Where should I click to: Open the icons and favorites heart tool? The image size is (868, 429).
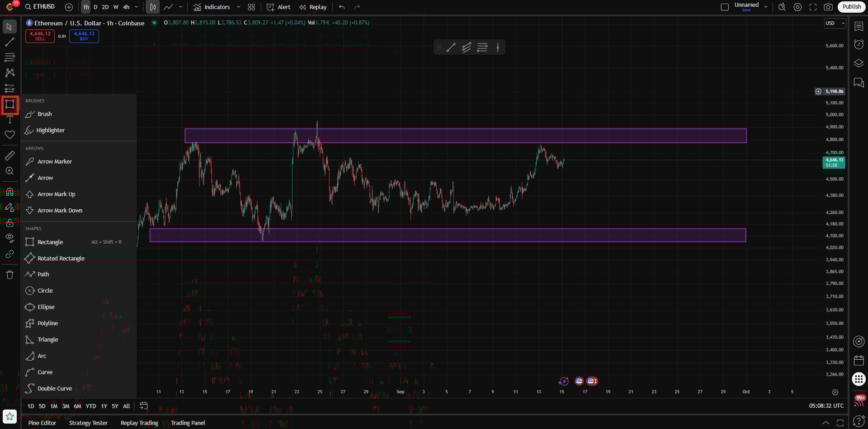(x=10, y=135)
